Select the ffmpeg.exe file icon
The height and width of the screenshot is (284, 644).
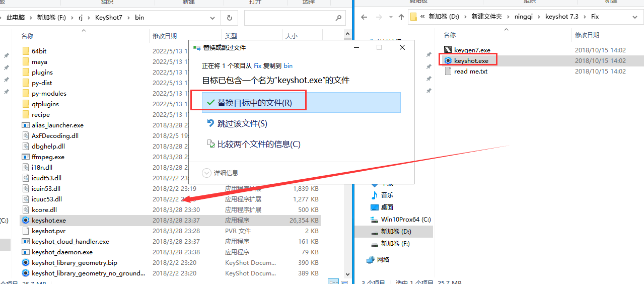click(26, 157)
